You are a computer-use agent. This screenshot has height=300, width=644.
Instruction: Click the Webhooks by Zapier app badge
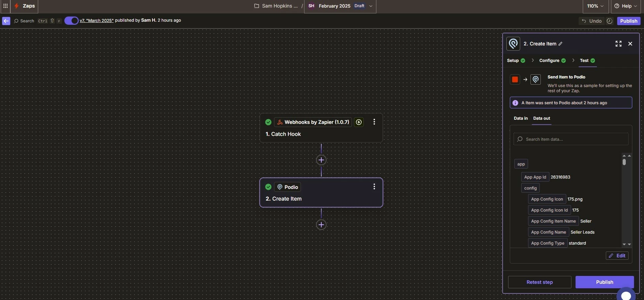coord(313,122)
